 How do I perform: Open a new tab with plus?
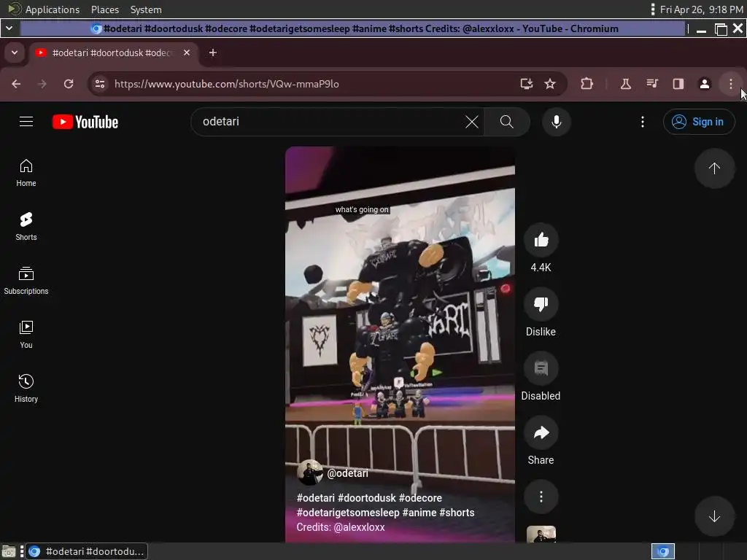pos(213,52)
